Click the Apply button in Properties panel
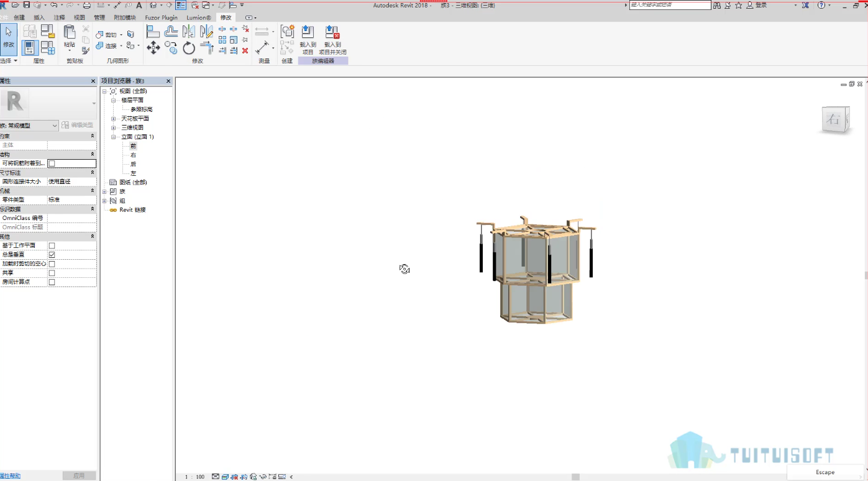The image size is (868, 481). click(79, 475)
